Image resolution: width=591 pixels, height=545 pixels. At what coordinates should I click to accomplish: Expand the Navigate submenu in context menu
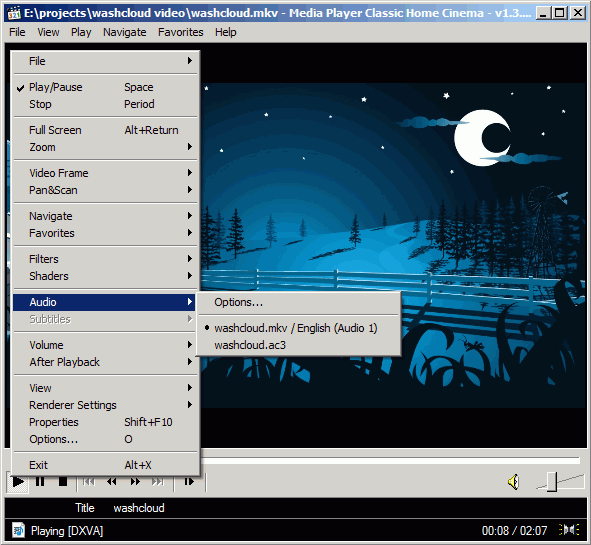105,216
